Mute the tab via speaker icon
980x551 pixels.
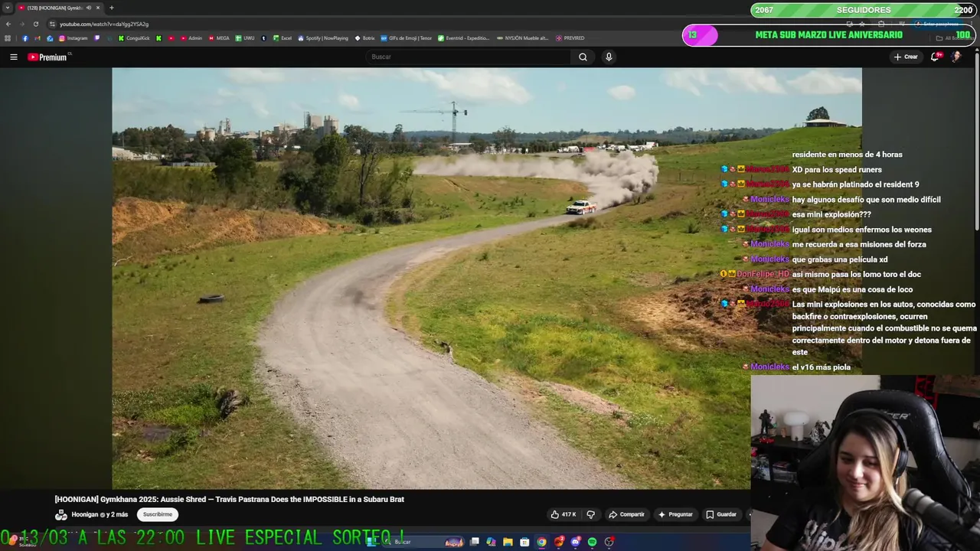[88, 8]
